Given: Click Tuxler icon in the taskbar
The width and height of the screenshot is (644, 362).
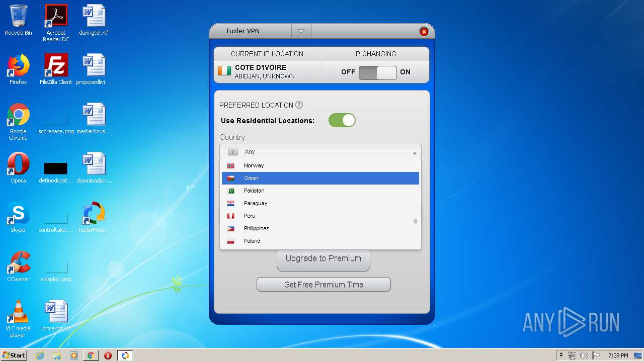Looking at the screenshot, I should point(125,355).
